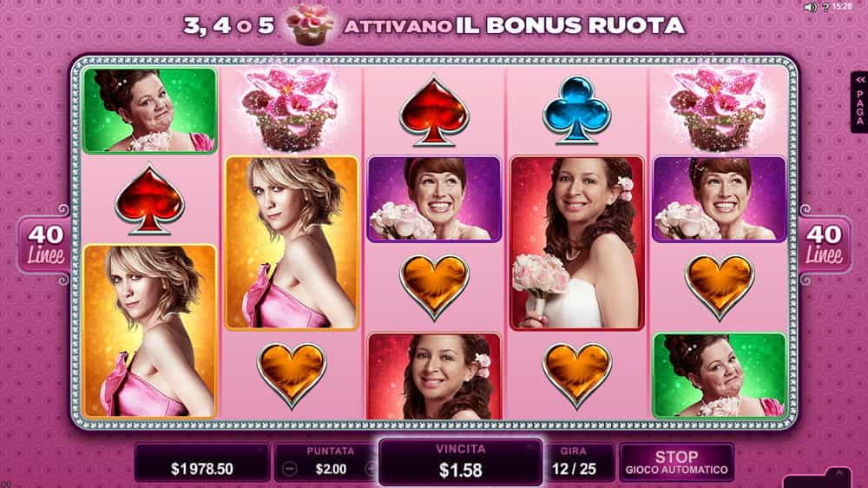Mute the game sound speaker icon

tap(810, 7)
